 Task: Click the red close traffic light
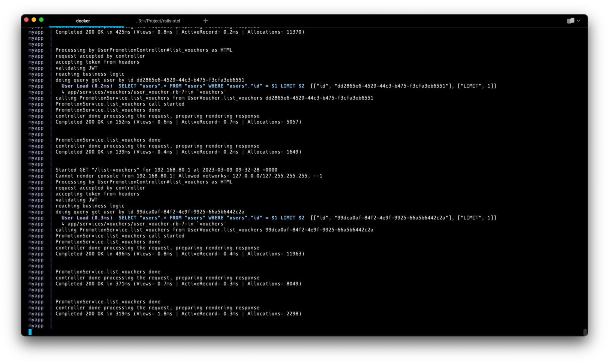25,19
